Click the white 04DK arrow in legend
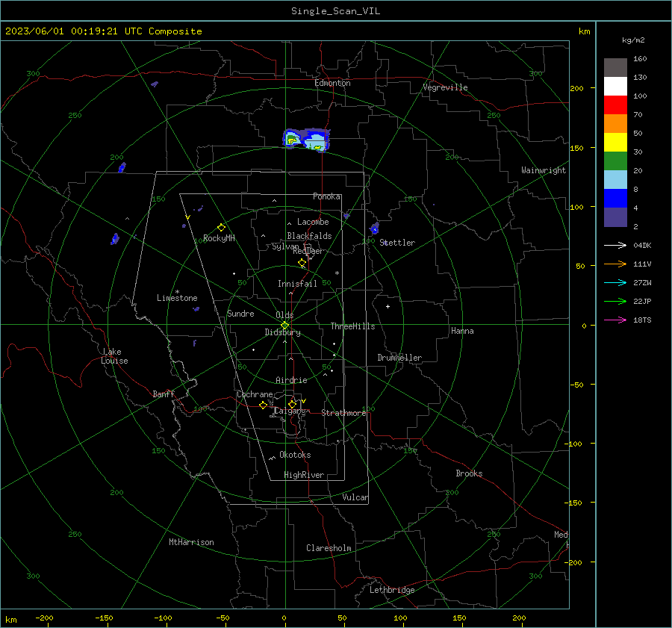The image size is (672, 628). click(615, 245)
